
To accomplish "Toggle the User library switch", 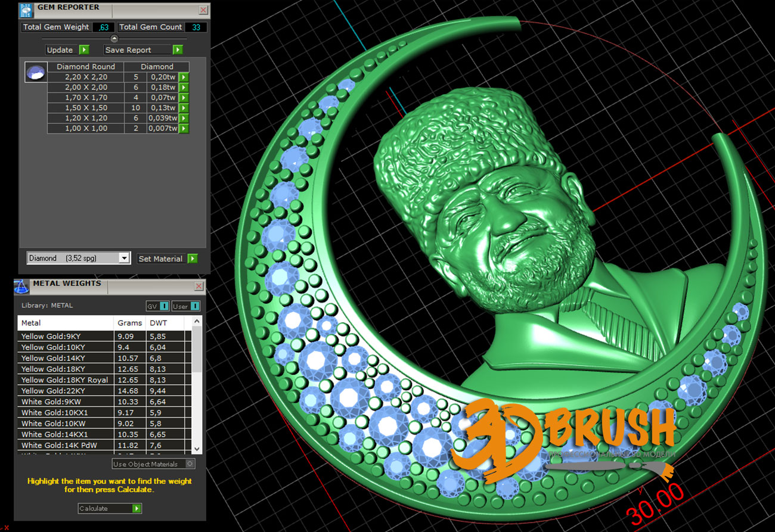I will point(186,306).
